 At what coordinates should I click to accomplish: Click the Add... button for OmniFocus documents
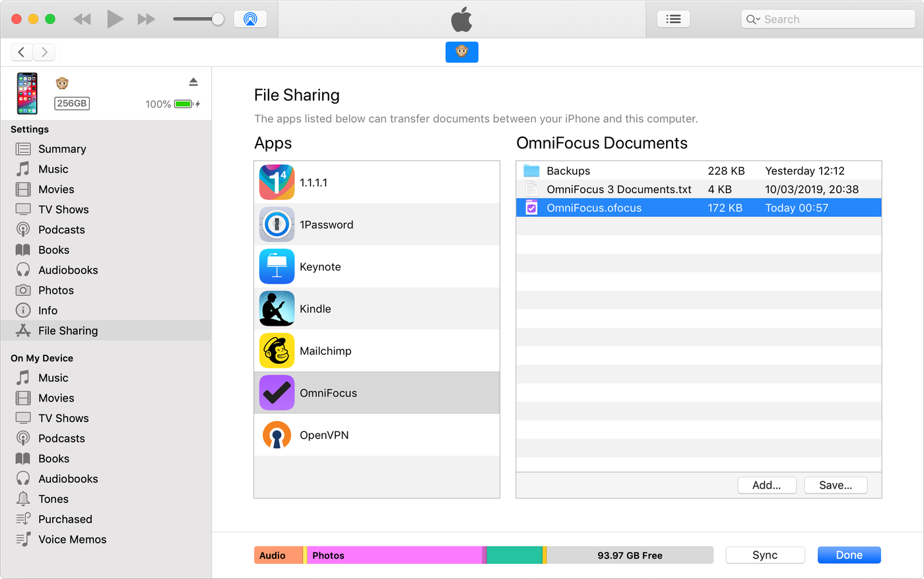click(767, 485)
